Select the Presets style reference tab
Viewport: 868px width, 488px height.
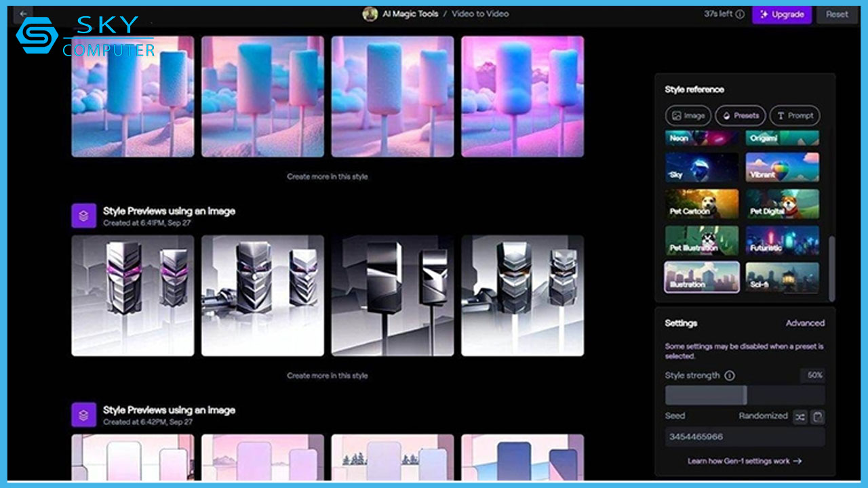click(x=741, y=116)
